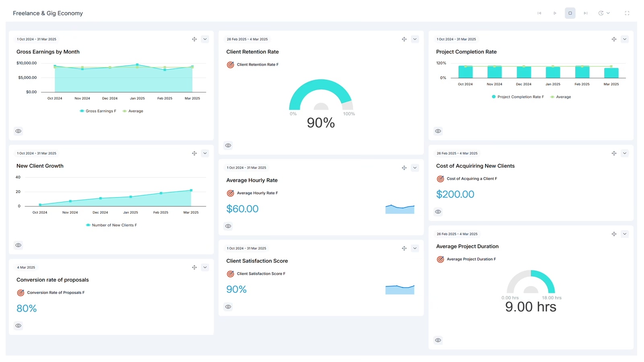Enter fullscreen using the expand icon

627,13
